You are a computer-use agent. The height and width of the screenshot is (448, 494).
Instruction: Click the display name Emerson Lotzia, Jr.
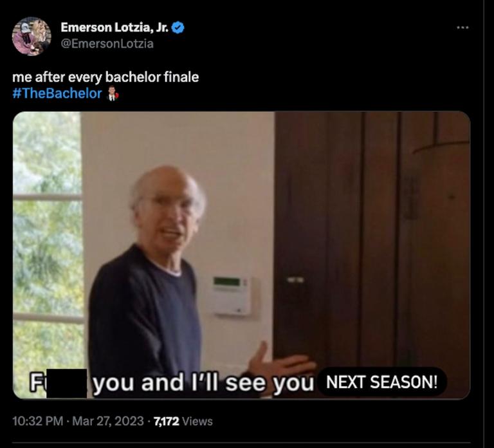point(114,28)
